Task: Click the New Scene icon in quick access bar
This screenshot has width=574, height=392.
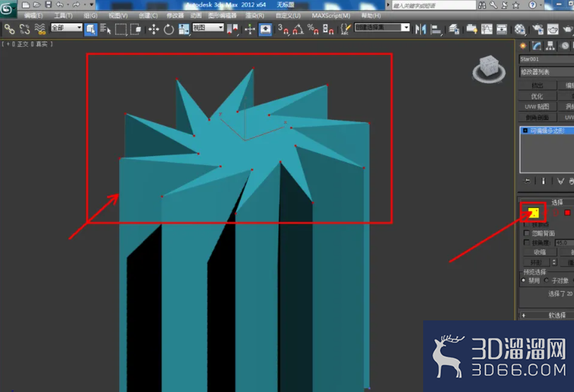Action: pyautogui.click(x=25, y=5)
